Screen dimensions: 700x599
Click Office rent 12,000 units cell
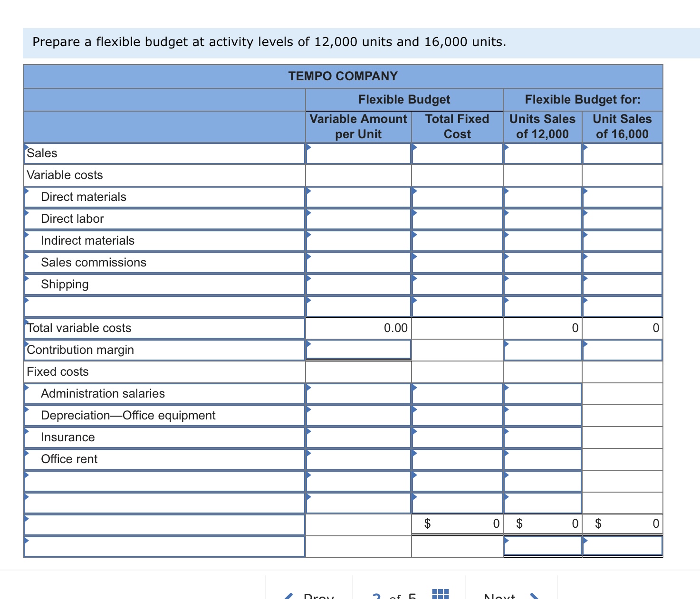click(x=543, y=459)
